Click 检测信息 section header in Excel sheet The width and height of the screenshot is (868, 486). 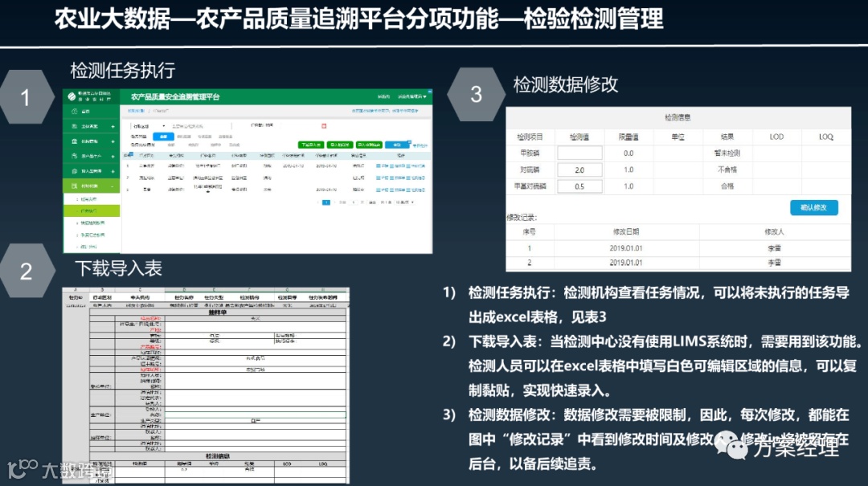(x=218, y=456)
